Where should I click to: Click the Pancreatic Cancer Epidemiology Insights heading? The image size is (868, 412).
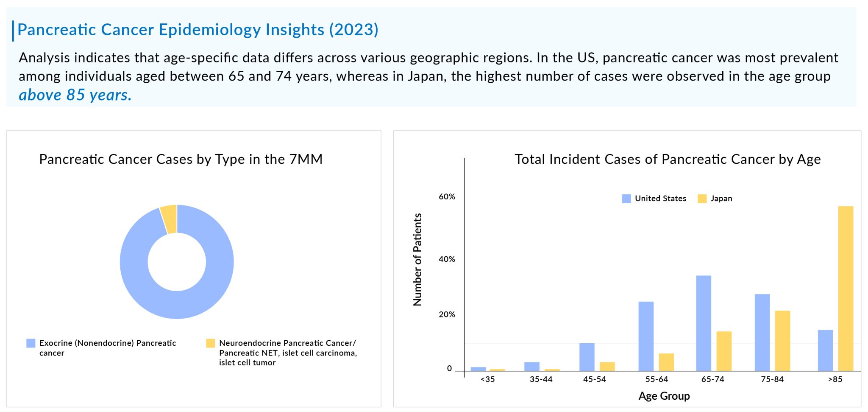[x=198, y=30]
